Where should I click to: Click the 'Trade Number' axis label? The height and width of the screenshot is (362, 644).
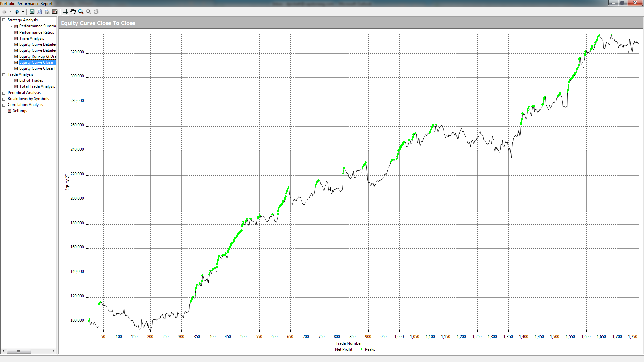(348, 343)
